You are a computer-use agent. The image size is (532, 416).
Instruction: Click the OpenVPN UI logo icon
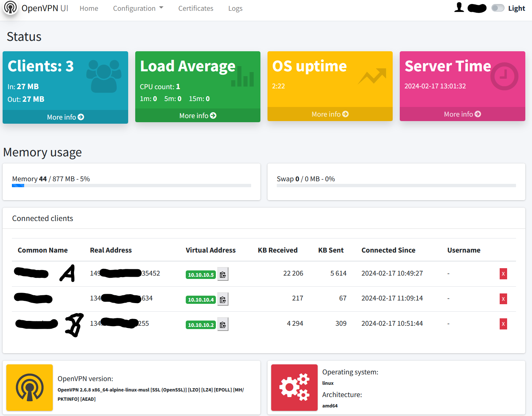10,8
